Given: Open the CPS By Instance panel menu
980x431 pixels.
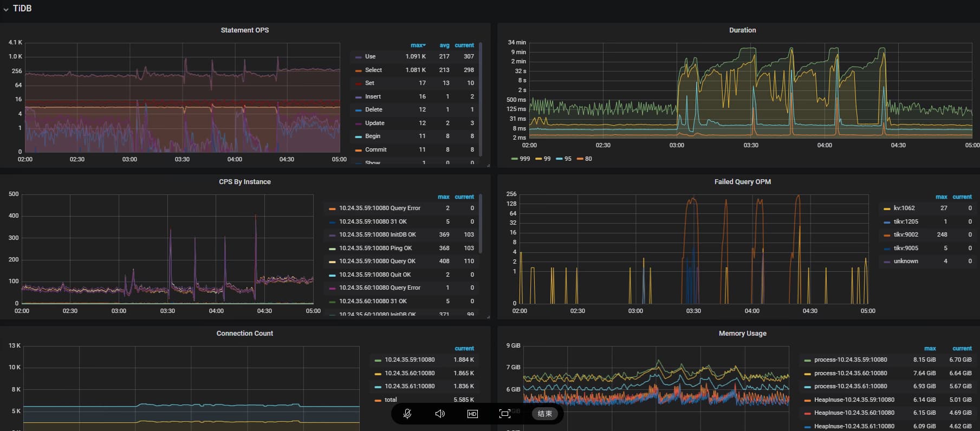Looking at the screenshot, I should 244,182.
